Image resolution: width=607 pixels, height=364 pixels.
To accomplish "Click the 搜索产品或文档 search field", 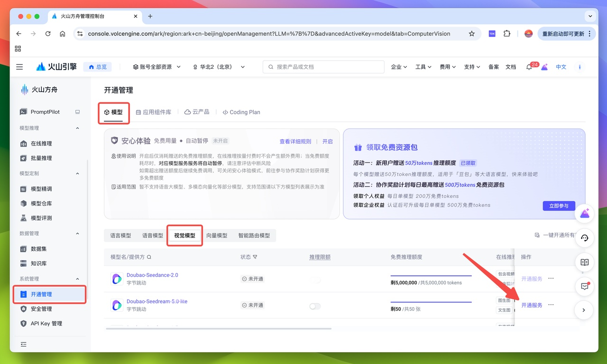I will pyautogui.click(x=323, y=67).
